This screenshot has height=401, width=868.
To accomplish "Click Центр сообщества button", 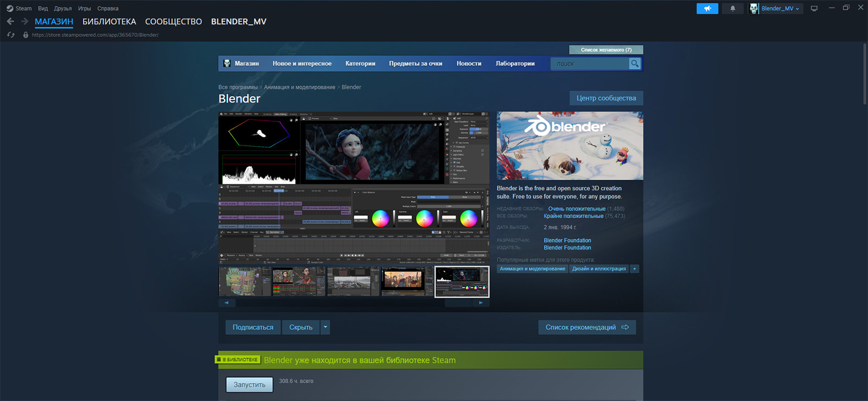I will (606, 98).
